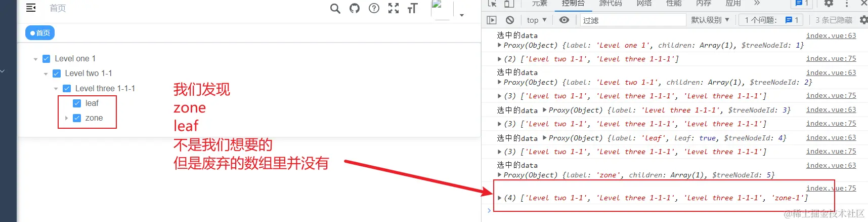The width and height of the screenshot is (868, 222).
Task: Open the font size icon
Action: click(412, 8)
